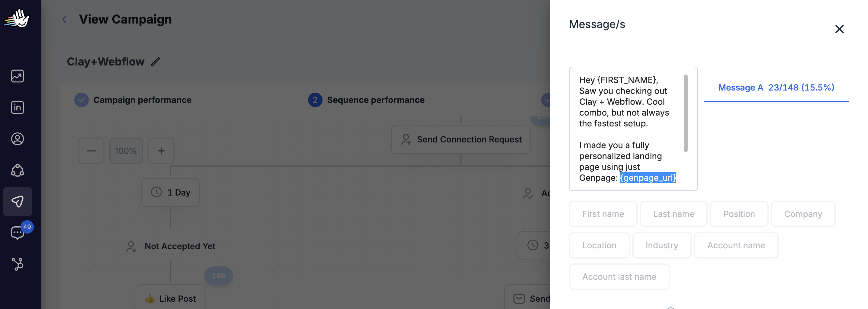Image resolution: width=868 pixels, height=309 pixels.
Task: Open the user profile sidebar icon
Action: pyautogui.click(x=18, y=139)
